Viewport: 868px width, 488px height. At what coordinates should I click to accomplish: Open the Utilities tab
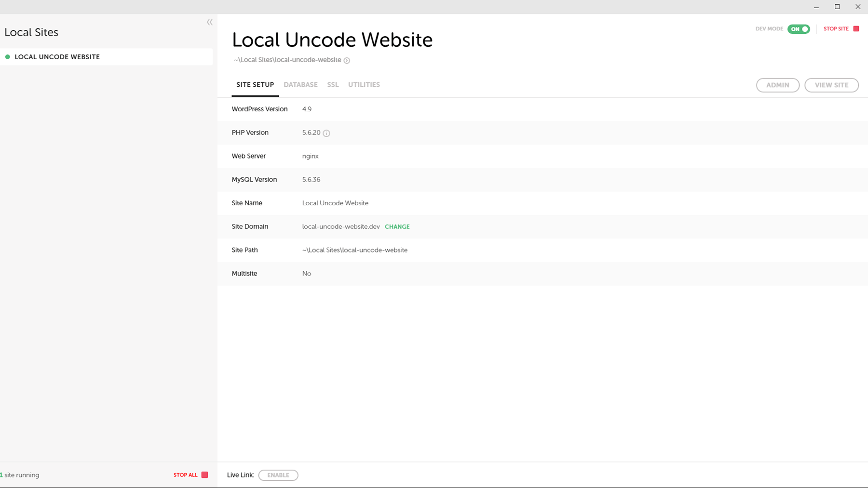coord(364,85)
